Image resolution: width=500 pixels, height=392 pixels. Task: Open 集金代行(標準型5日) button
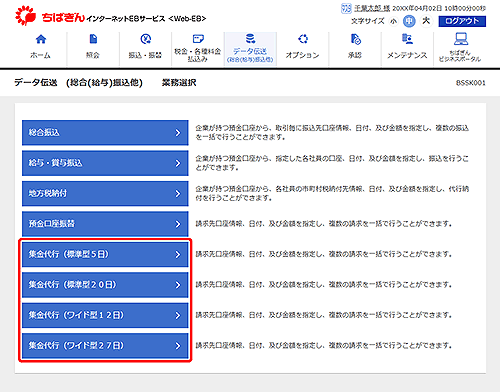105,254
